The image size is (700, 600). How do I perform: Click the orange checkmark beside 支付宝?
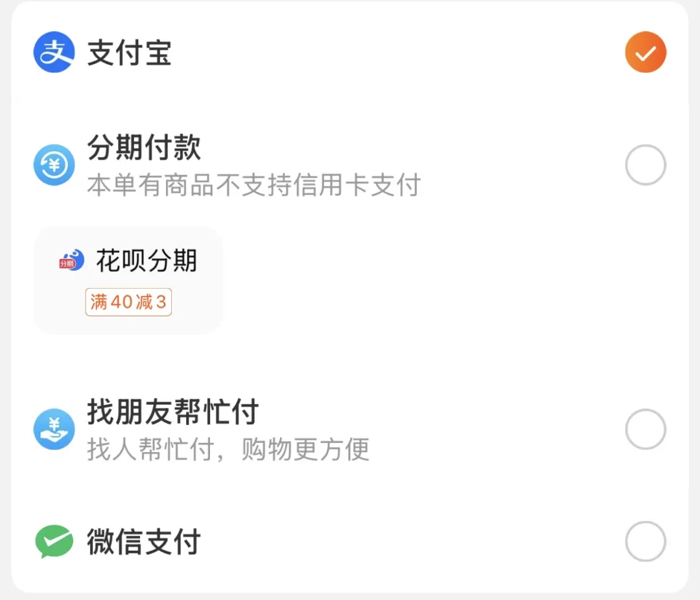click(645, 52)
